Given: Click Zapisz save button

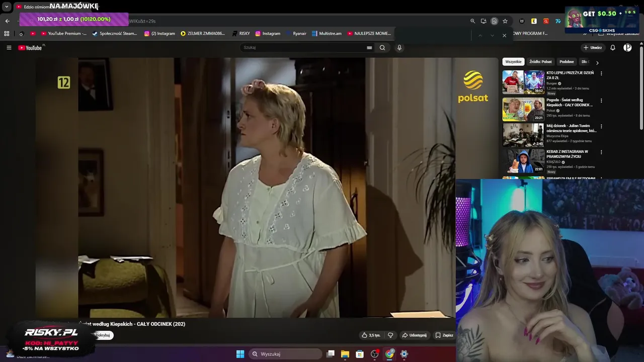Looking at the screenshot, I should click(x=444, y=335).
